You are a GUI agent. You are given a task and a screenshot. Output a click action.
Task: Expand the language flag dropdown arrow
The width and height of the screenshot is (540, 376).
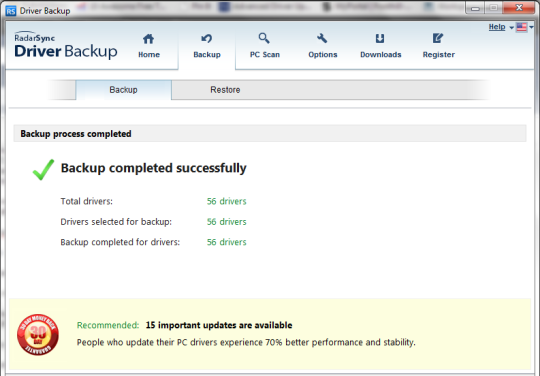point(531,27)
